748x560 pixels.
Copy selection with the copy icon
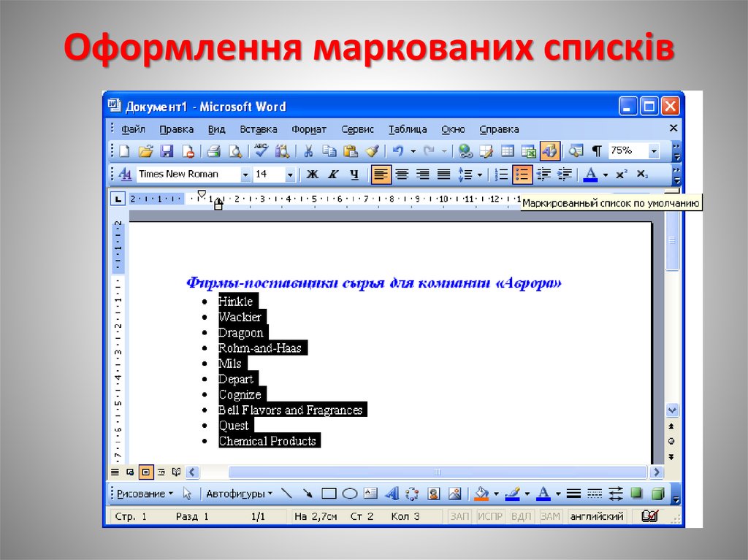(x=329, y=151)
